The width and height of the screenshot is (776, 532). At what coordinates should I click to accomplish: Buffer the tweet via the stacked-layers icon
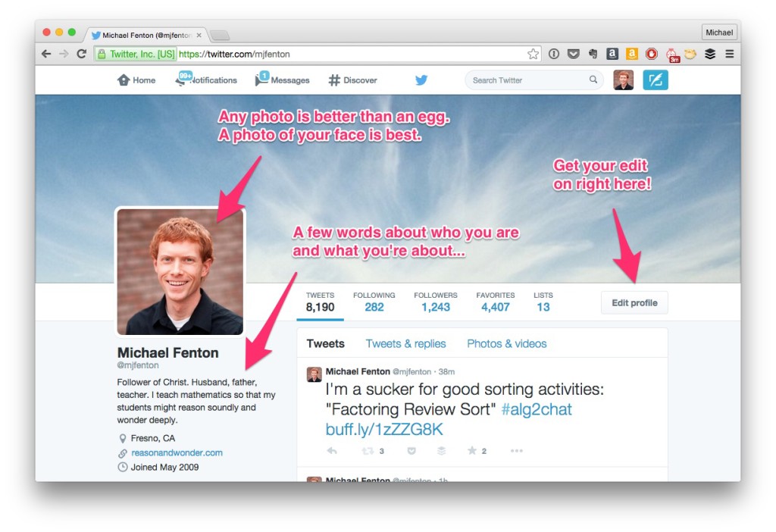[440, 450]
